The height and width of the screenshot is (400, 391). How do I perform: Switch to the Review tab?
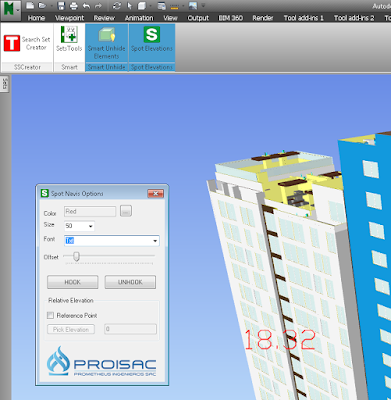pyautogui.click(x=104, y=18)
